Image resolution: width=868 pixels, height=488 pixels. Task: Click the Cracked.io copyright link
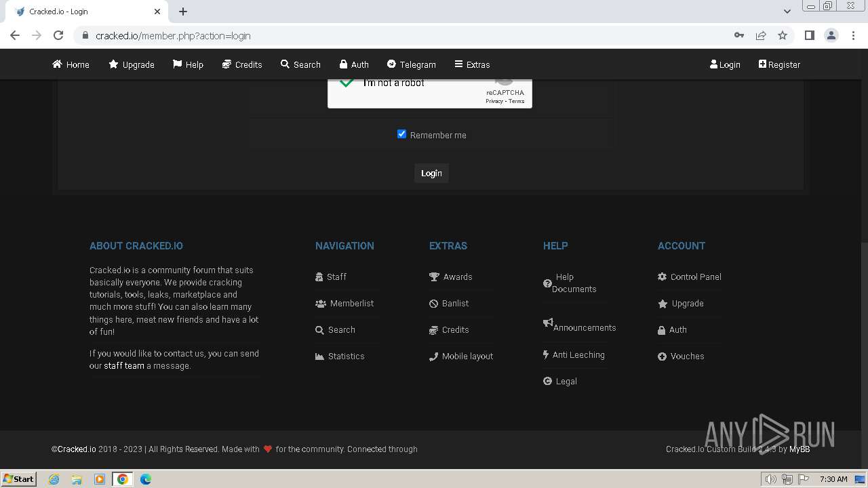(x=77, y=449)
